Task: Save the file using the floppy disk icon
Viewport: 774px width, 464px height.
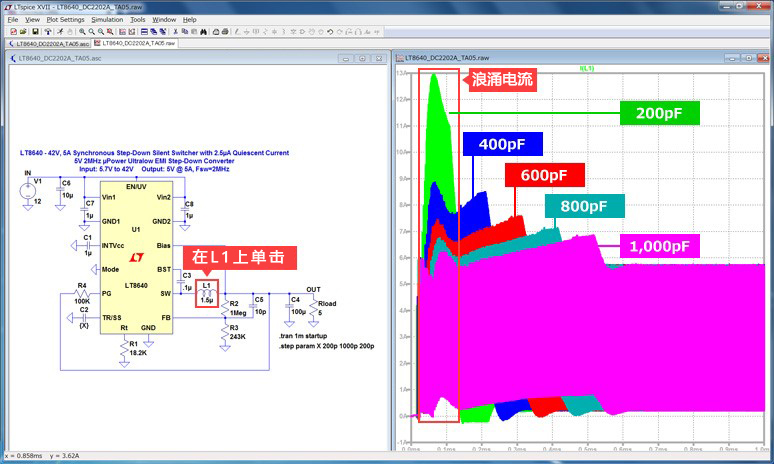Action: pyautogui.click(x=35, y=32)
